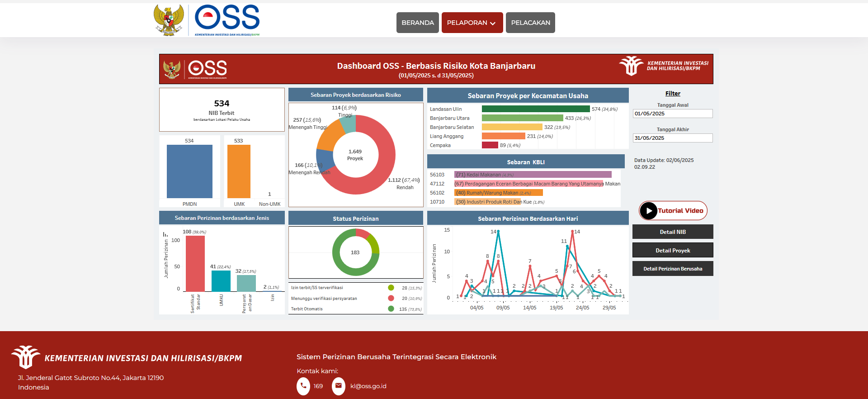Viewport: 868px width, 399px height.
Task: Open the PELACAKAN menu
Action: point(530,23)
